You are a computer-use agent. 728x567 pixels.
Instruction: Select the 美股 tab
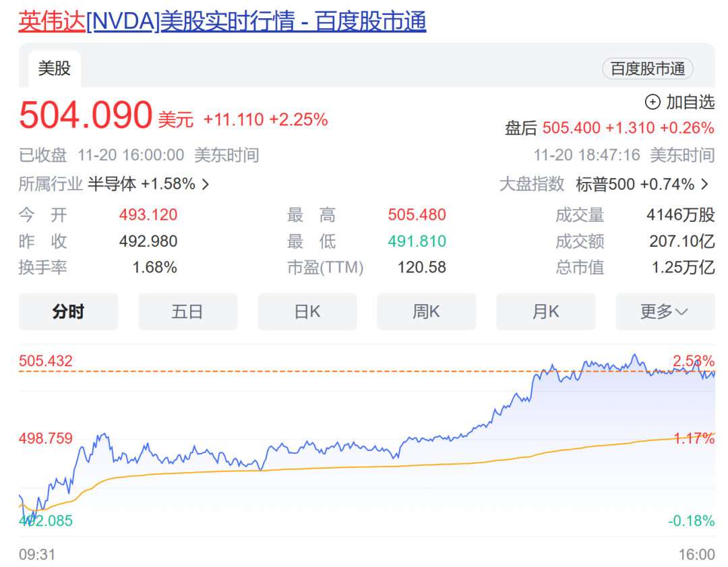pyautogui.click(x=55, y=69)
